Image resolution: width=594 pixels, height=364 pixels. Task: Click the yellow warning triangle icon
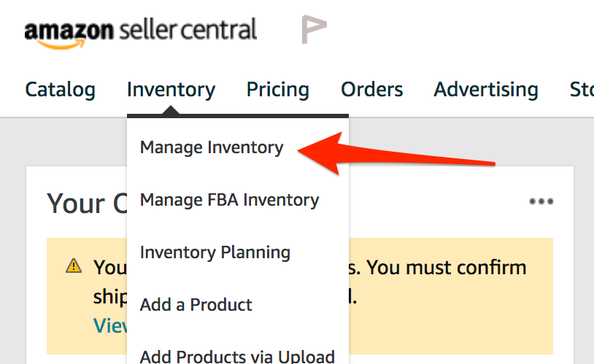click(x=74, y=266)
